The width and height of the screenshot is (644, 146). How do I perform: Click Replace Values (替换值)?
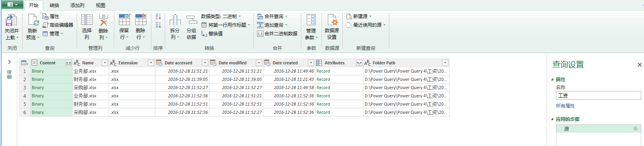[x=212, y=34]
